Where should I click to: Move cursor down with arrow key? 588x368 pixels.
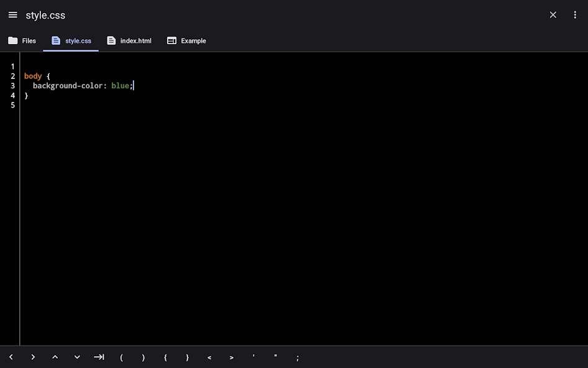77,357
